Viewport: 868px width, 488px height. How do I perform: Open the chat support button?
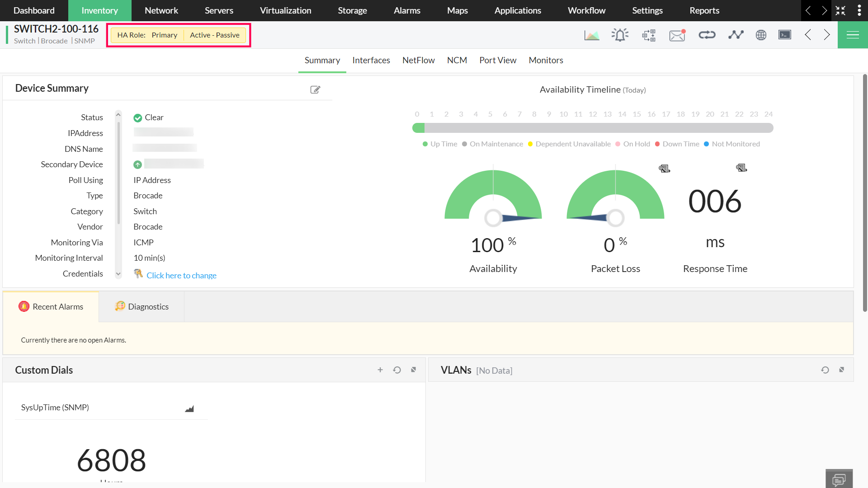click(x=839, y=479)
